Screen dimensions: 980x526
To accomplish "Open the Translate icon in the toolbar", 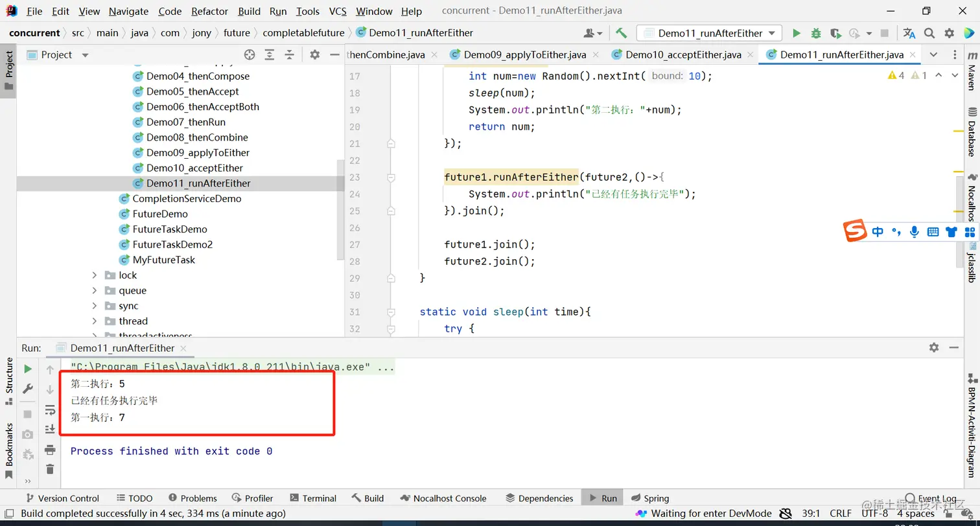I will click(x=909, y=33).
